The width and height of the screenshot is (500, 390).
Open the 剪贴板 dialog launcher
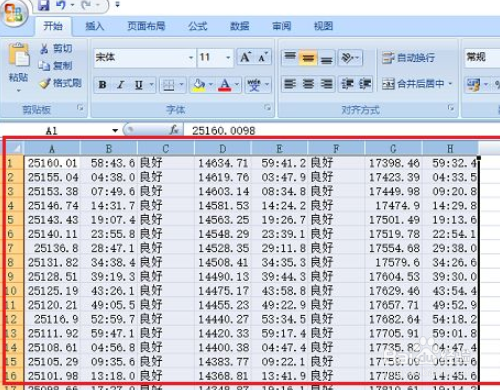click(x=80, y=108)
